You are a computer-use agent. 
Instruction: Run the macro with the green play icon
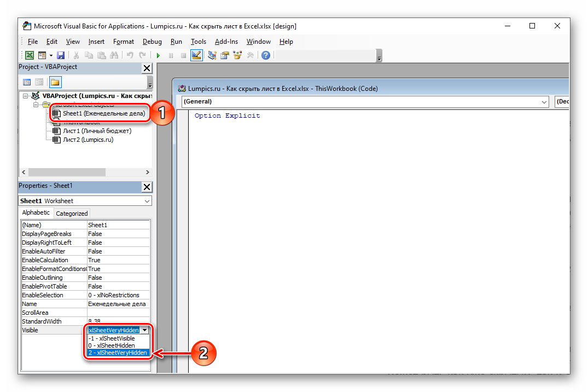pos(158,55)
